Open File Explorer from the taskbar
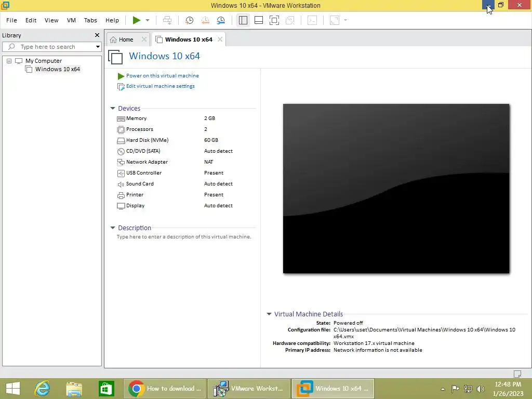Image resolution: width=532 pixels, height=399 pixels. point(74,389)
